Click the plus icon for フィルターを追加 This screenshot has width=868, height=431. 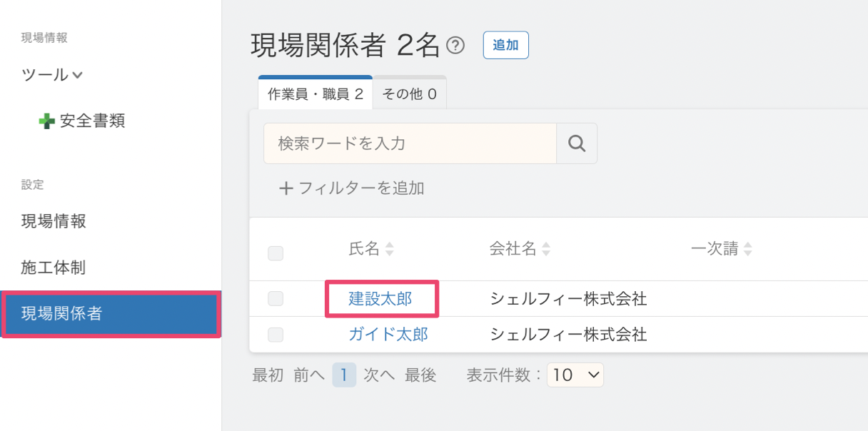point(286,188)
